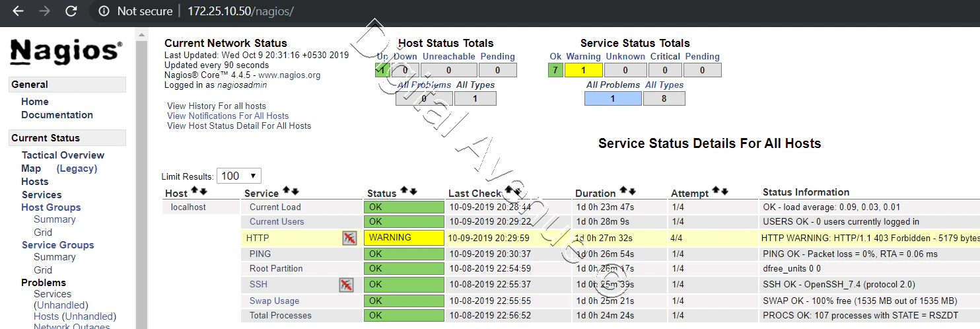980x329 pixels.
Task: Open the Swap Usage service
Action: tap(274, 301)
